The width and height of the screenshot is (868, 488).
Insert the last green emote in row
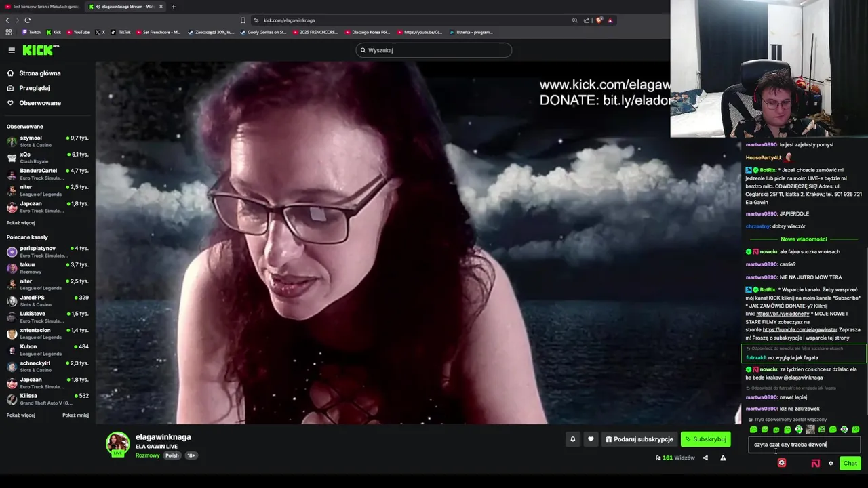(856, 430)
